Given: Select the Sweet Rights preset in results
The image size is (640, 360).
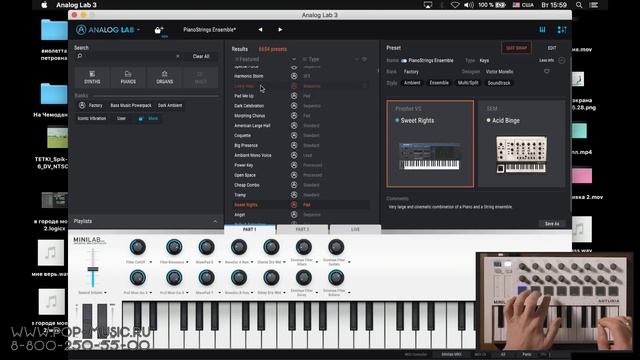Looking at the screenshot, I should coord(246,205).
